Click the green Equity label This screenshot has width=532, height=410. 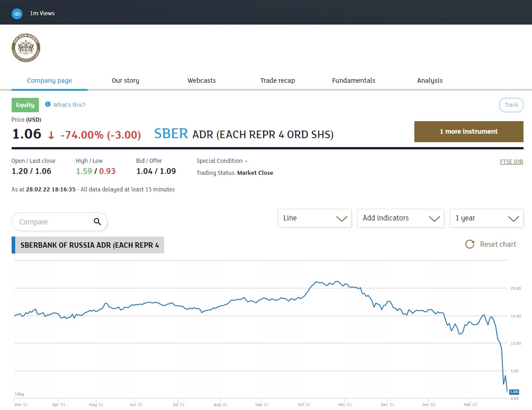25,105
